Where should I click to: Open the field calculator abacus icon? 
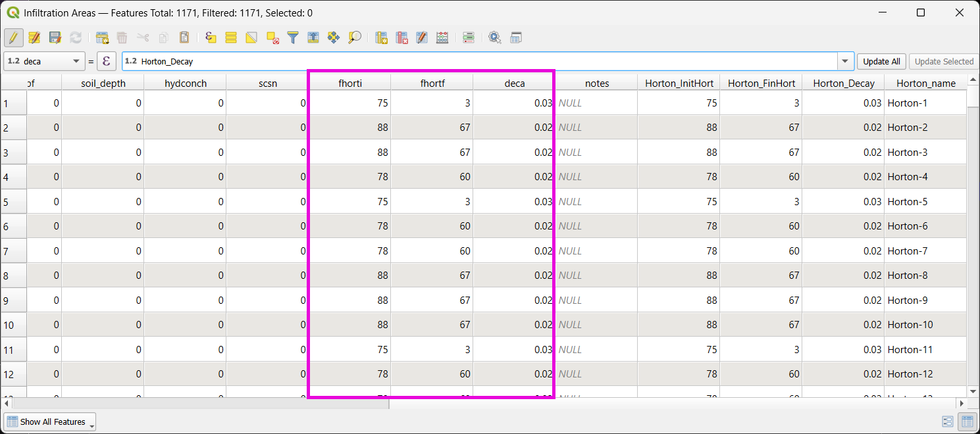[x=442, y=37]
